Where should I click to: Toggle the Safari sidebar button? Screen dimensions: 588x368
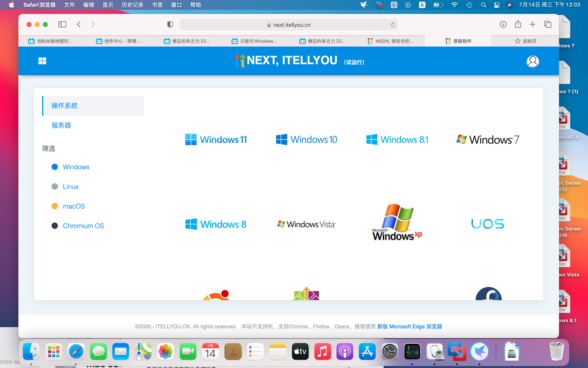pos(62,24)
